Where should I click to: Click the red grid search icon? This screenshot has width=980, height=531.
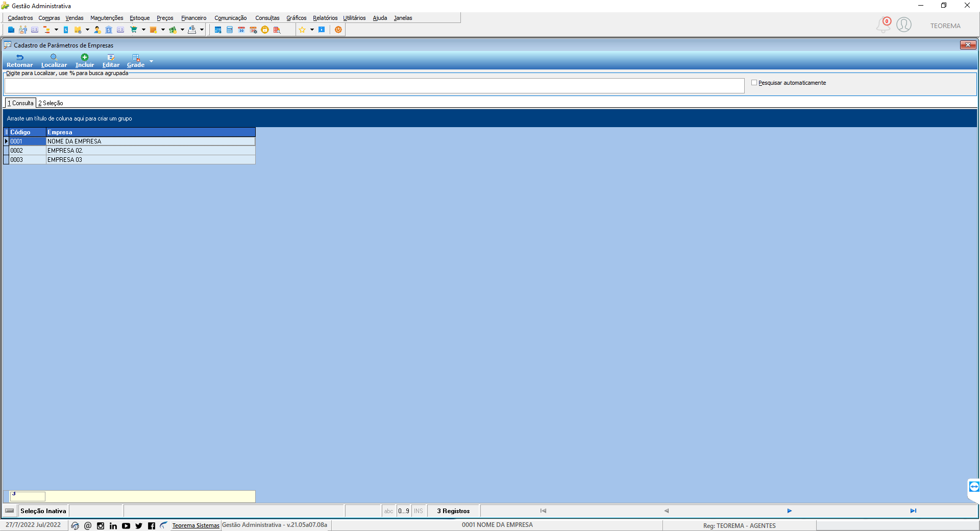pos(277,30)
